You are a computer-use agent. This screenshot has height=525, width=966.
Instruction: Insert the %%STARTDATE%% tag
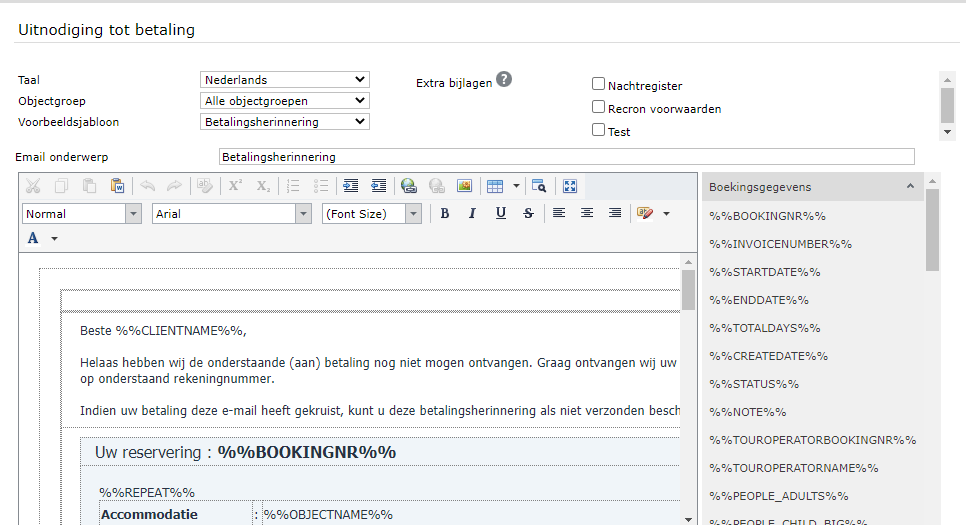(765, 272)
